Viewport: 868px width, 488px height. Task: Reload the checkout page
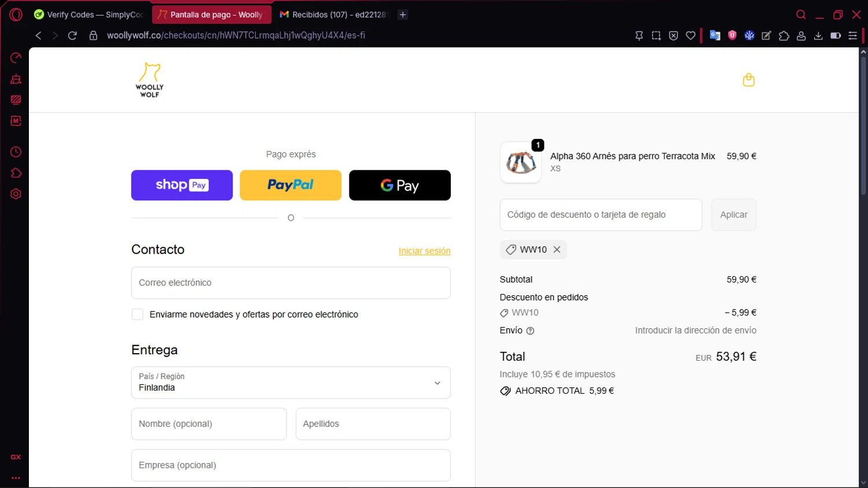point(72,35)
